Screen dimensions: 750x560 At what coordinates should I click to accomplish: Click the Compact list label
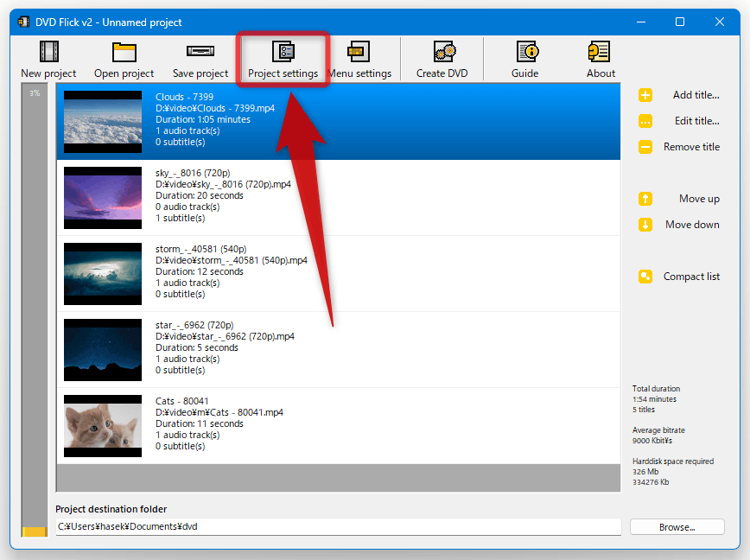point(691,277)
